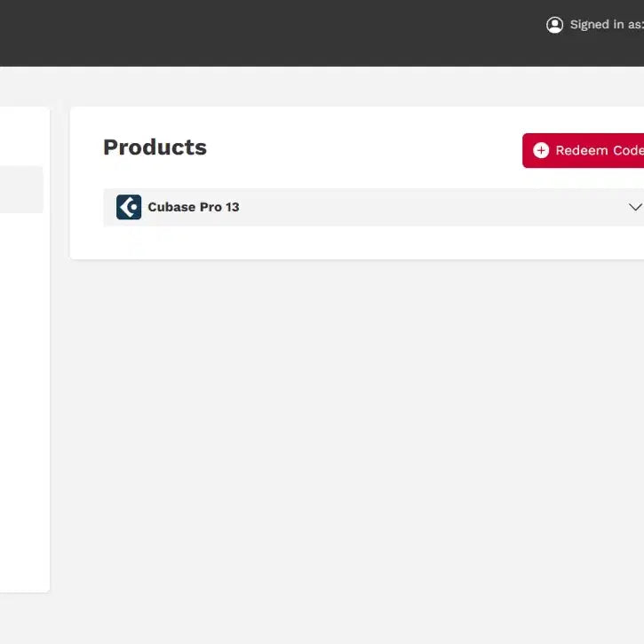Click the Redeem Code button
Screen dimensions: 644x644
coord(584,150)
